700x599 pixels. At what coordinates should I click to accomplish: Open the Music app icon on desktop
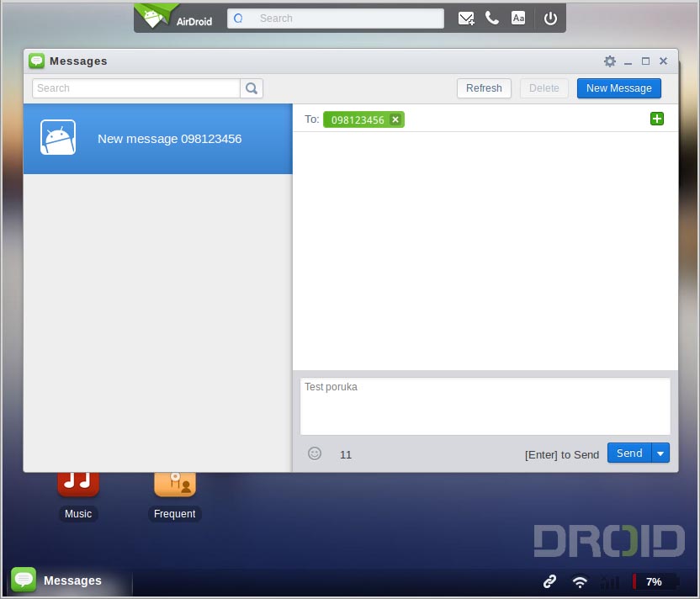click(x=78, y=484)
